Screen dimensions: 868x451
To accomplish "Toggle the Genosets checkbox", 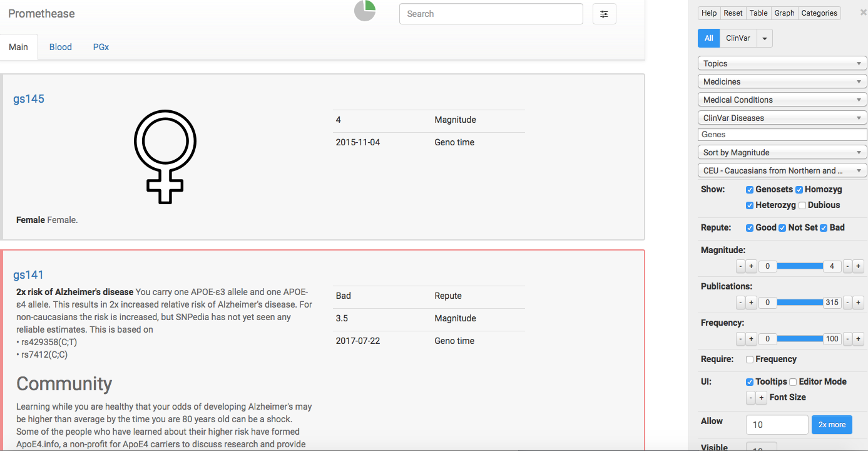I will coord(750,190).
